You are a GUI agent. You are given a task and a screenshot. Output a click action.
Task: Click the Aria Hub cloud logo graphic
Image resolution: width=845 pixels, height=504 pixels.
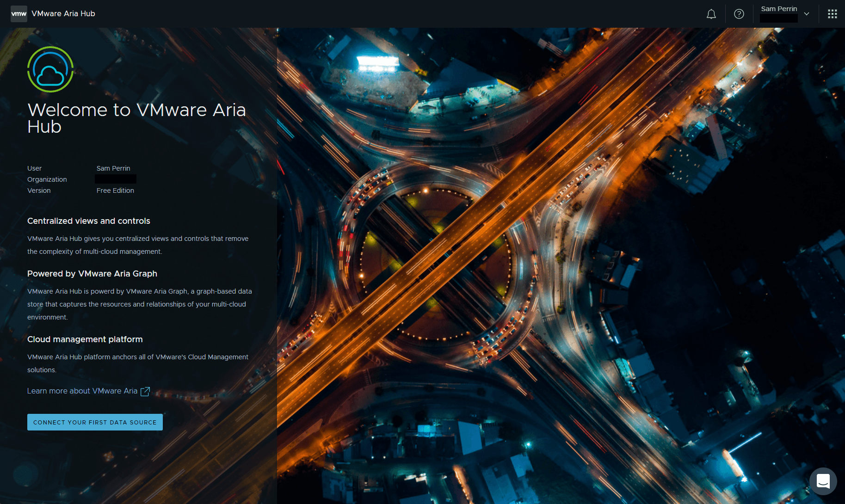pos(50,69)
